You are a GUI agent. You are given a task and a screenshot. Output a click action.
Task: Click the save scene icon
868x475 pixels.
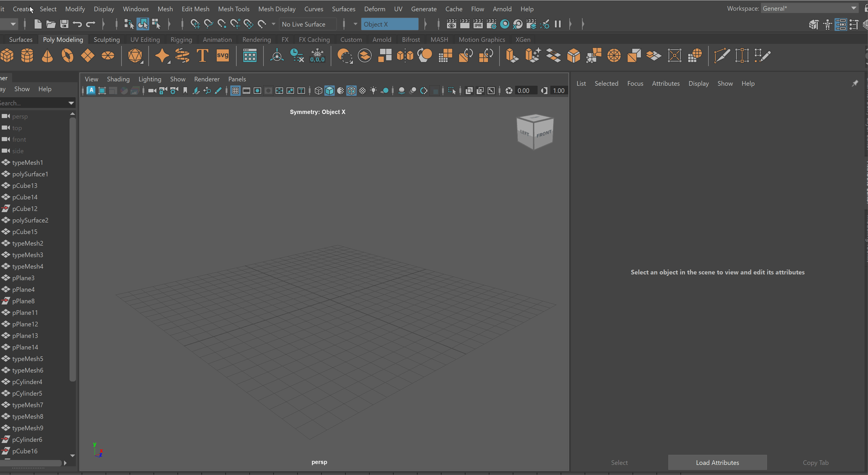[x=64, y=24]
